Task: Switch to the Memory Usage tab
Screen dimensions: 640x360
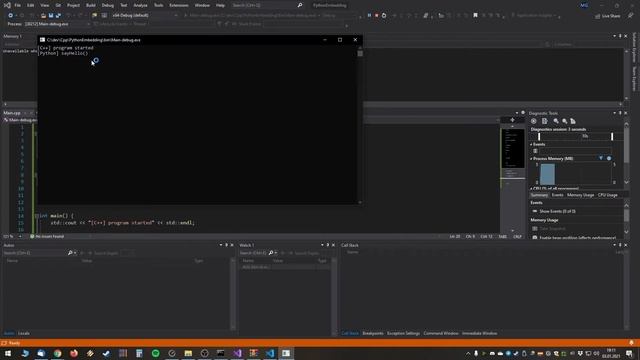Action: pyautogui.click(x=580, y=195)
